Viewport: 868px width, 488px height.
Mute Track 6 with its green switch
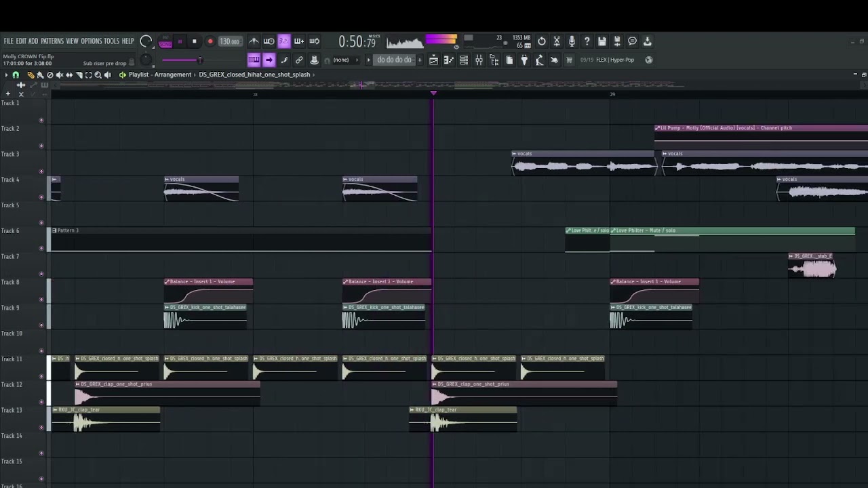pyautogui.click(x=41, y=248)
